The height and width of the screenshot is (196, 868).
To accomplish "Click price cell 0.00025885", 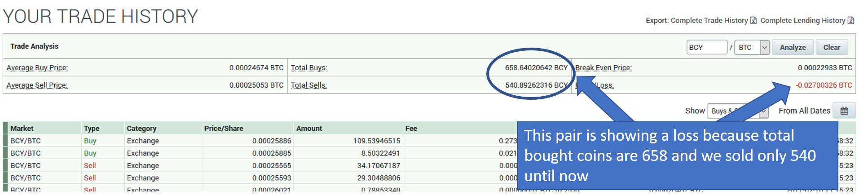I will (272, 153).
